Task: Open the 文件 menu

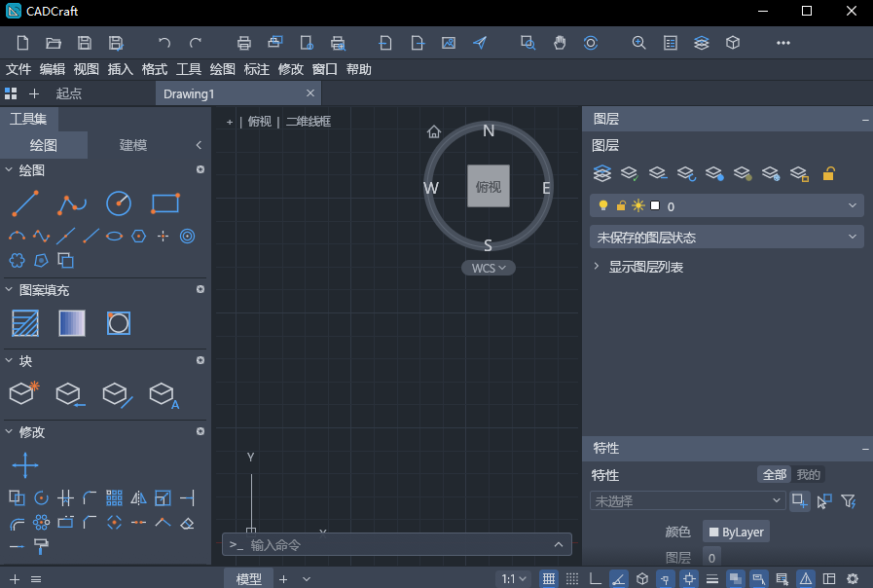Action: 18,69
